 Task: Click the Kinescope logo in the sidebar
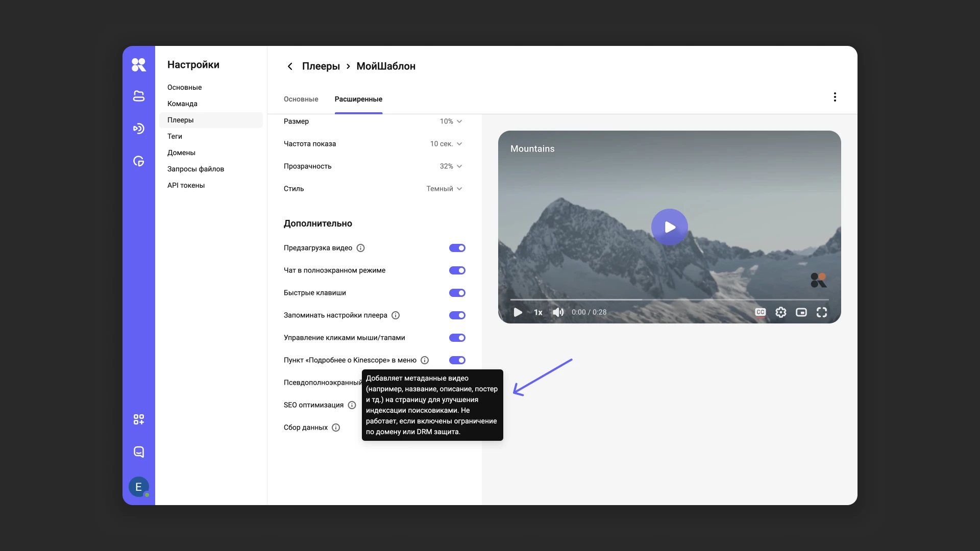tap(139, 65)
